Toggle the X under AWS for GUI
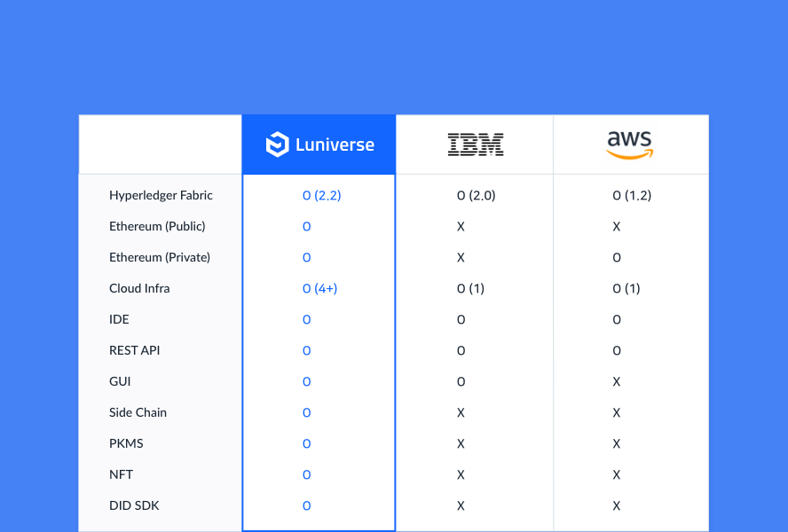This screenshot has width=788, height=532. pyautogui.click(x=617, y=381)
